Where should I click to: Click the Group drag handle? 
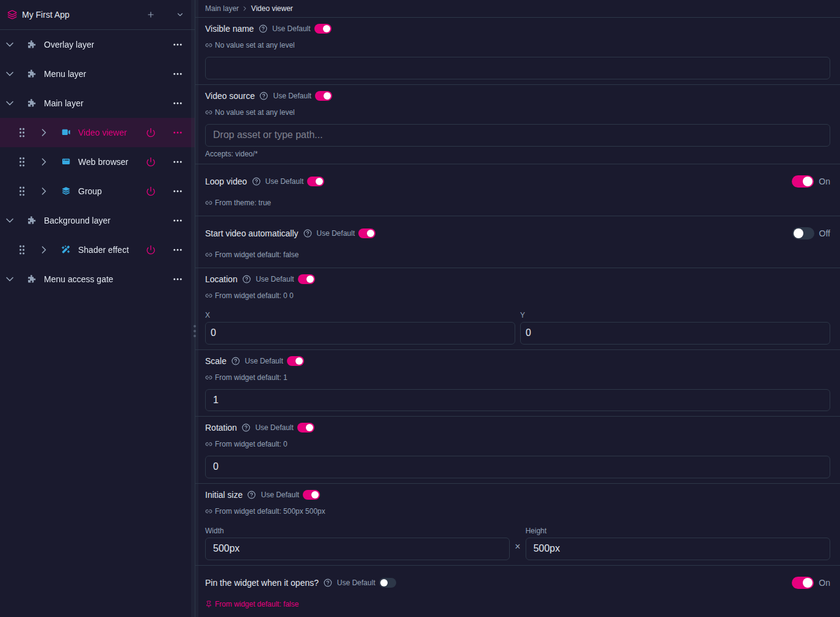coord(22,191)
